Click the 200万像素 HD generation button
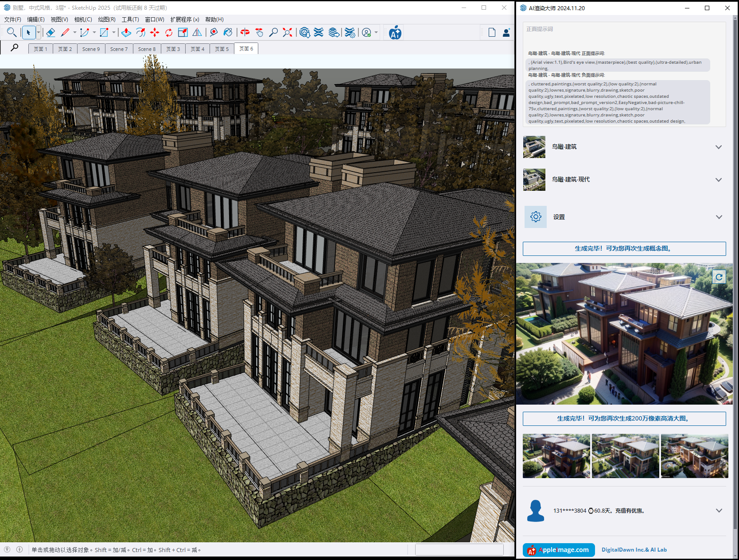 [x=624, y=419]
